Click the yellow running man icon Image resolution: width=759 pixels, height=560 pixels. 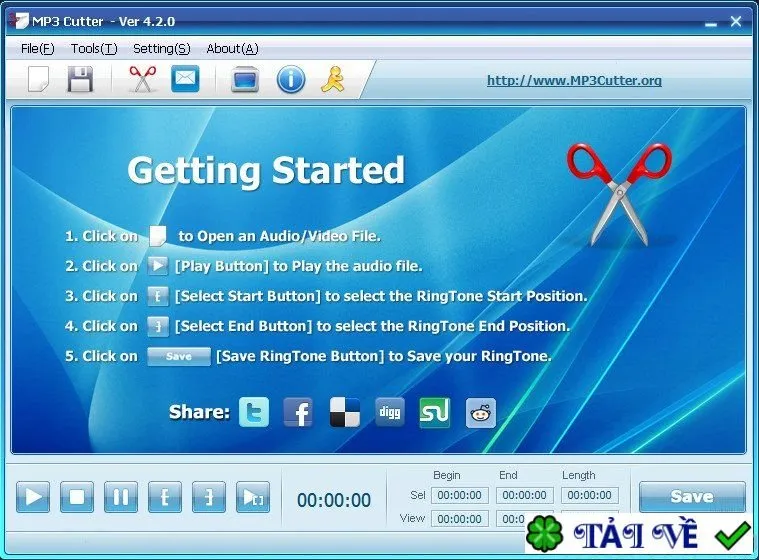(333, 79)
